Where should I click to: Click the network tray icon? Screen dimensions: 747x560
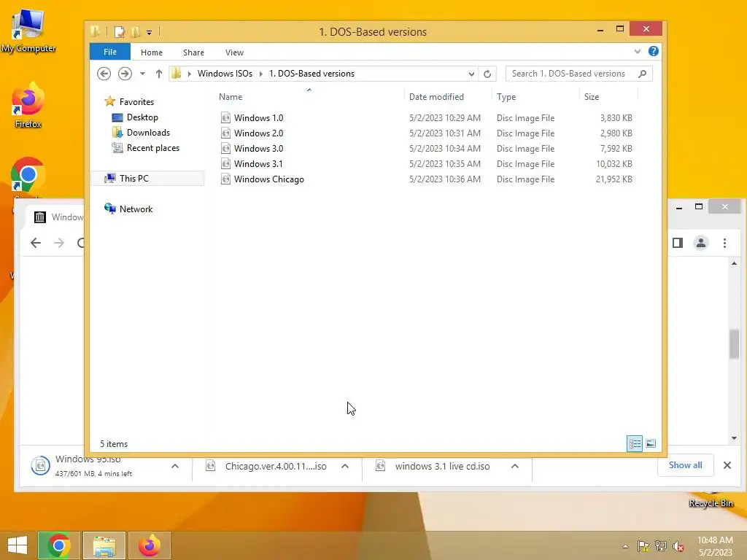(661, 546)
